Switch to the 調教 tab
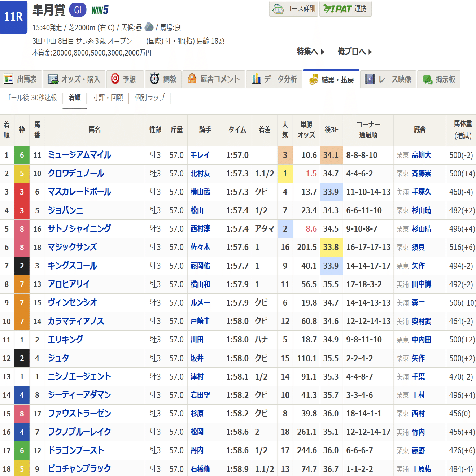Viewport: 476px width, 476px height. pyautogui.click(x=163, y=79)
